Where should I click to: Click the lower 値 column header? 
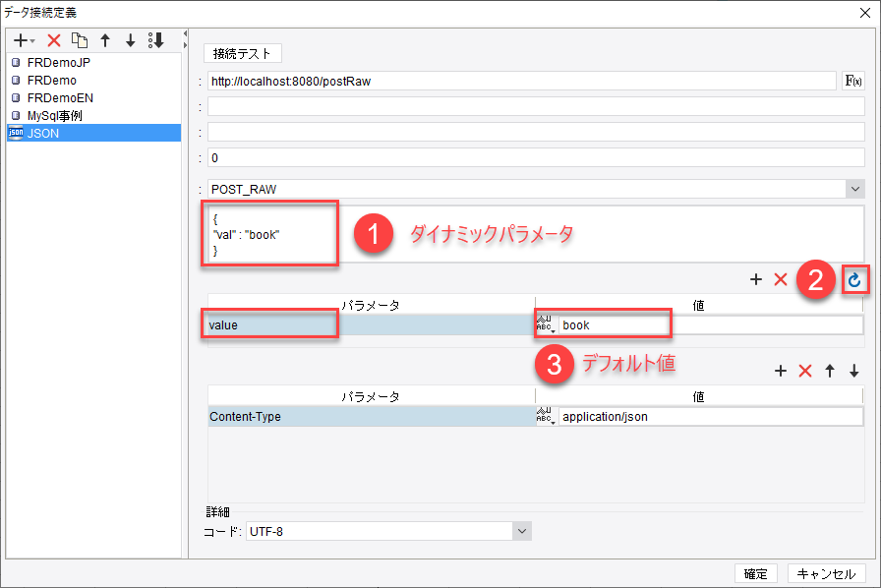(698, 397)
